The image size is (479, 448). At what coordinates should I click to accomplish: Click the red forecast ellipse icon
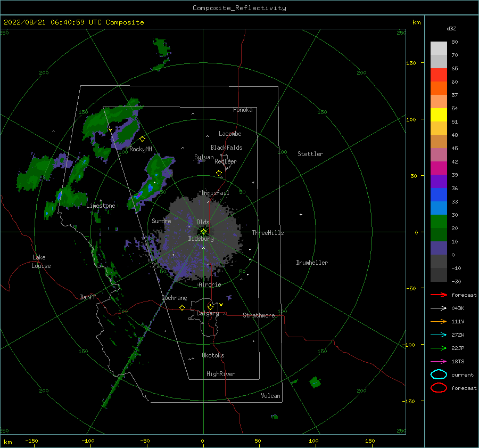[x=439, y=388]
